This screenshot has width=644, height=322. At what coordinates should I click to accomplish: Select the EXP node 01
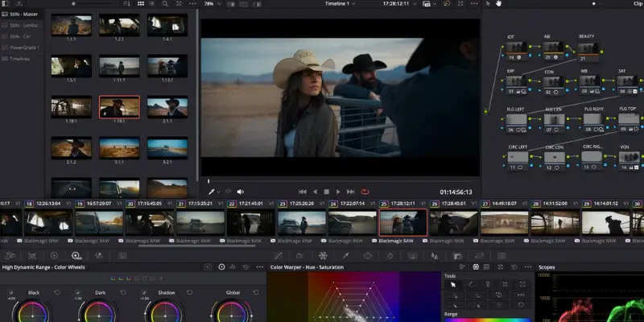pos(516,85)
